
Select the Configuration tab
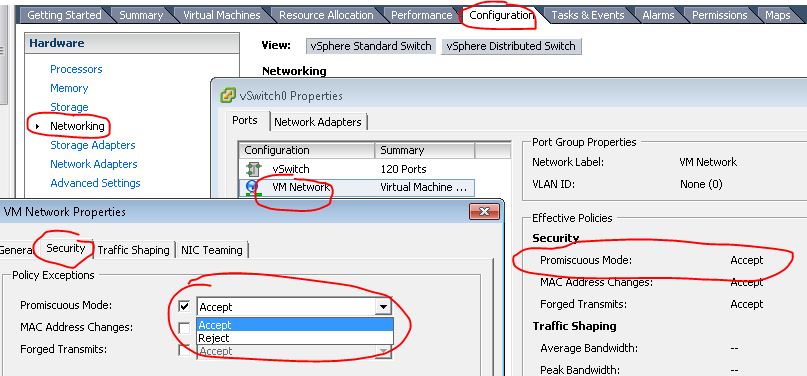pyautogui.click(x=501, y=15)
